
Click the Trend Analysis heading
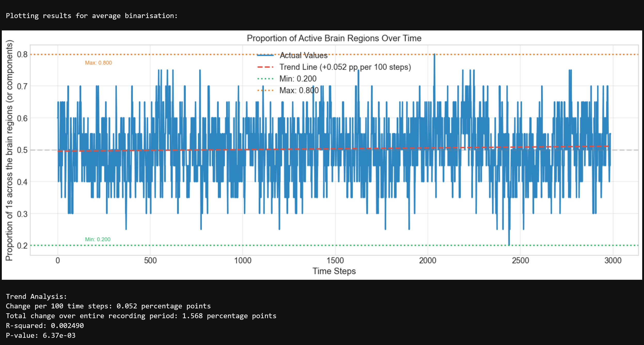click(x=36, y=296)
